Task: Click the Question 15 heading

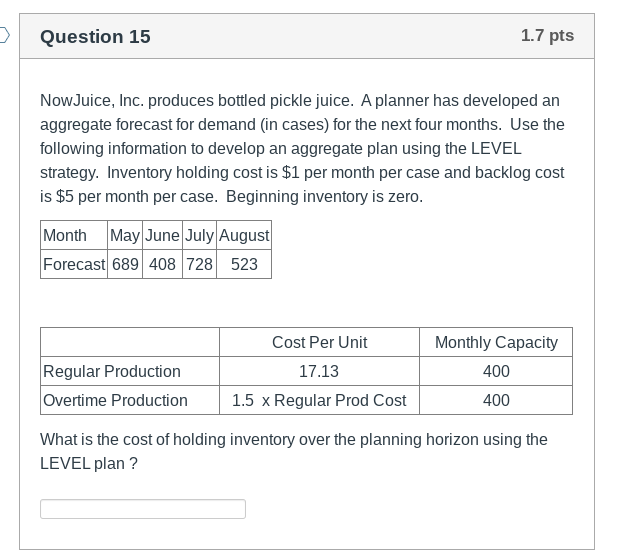Action: 95,37
